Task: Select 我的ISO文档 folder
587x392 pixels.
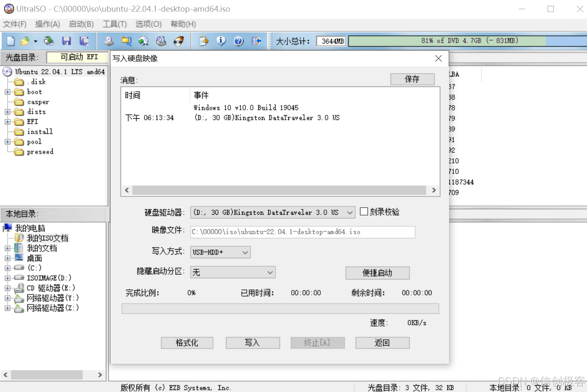Action: tap(47, 238)
